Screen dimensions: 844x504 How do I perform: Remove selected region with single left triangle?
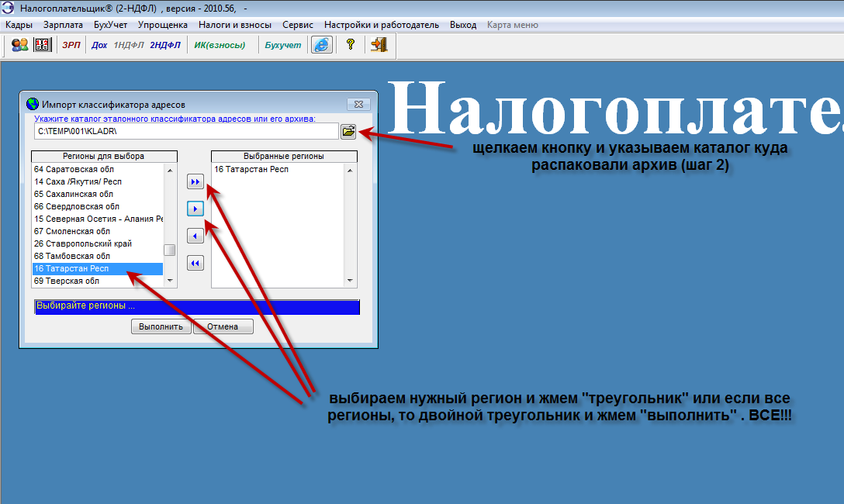pyautogui.click(x=195, y=236)
